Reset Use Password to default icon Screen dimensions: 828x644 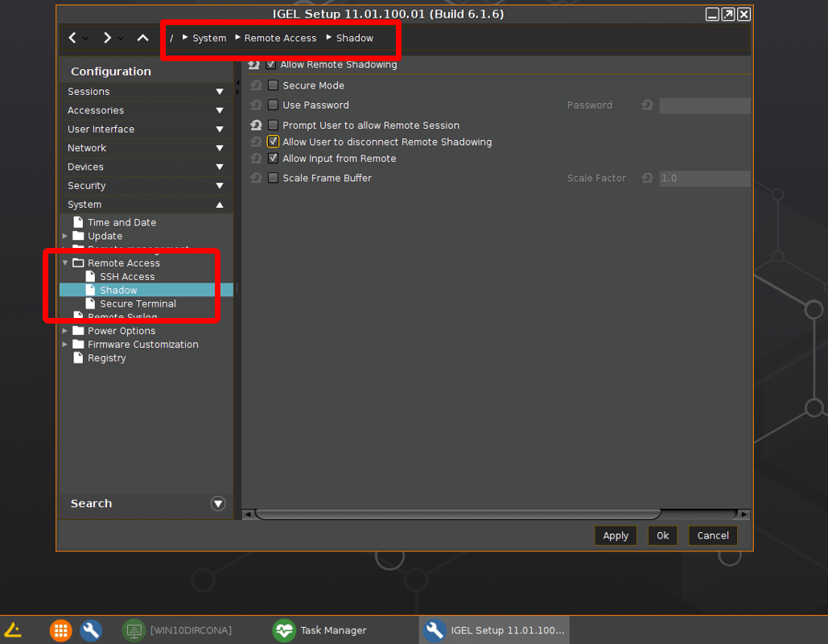pyautogui.click(x=256, y=105)
